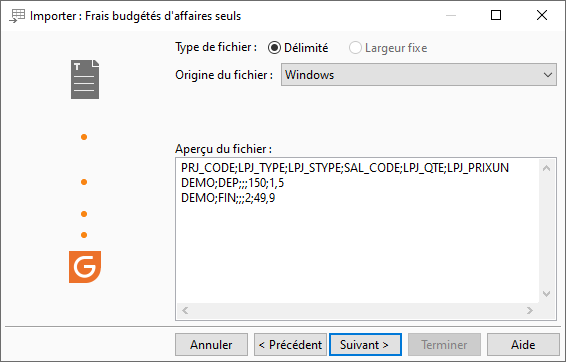Image resolution: width=566 pixels, height=362 pixels.
Task: Click the preview scroll left arrow
Action: (x=185, y=310)
